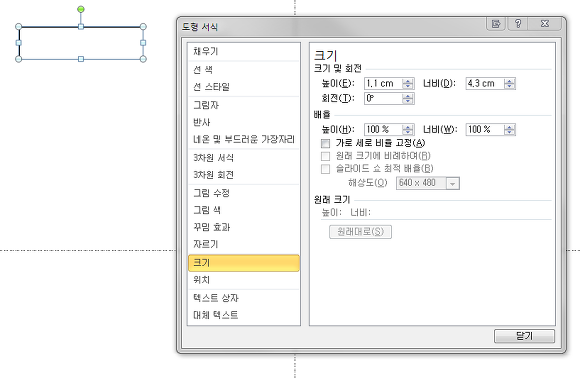Toggle 원래 크기에 비례하여 checkbox
Viewport: 580px width, 378px height.
pos(326,156)
